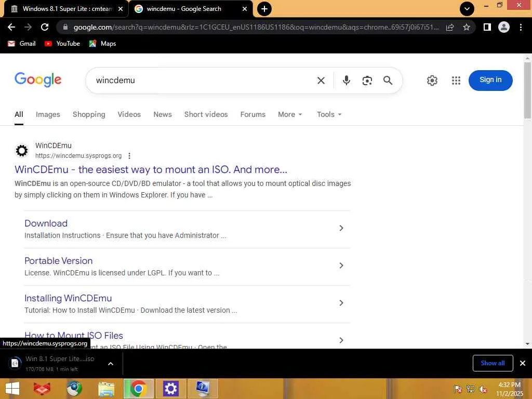Expand the chevron next to Download

coord(341,228)
